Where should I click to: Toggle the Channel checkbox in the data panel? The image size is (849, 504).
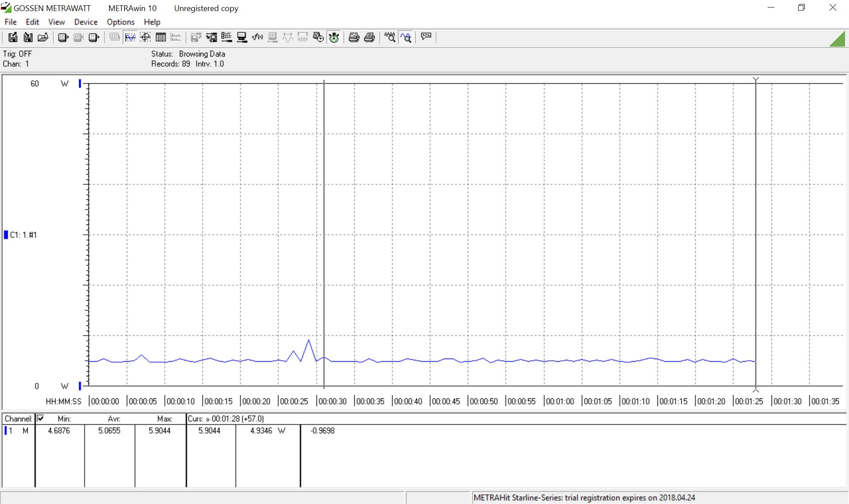41,418
